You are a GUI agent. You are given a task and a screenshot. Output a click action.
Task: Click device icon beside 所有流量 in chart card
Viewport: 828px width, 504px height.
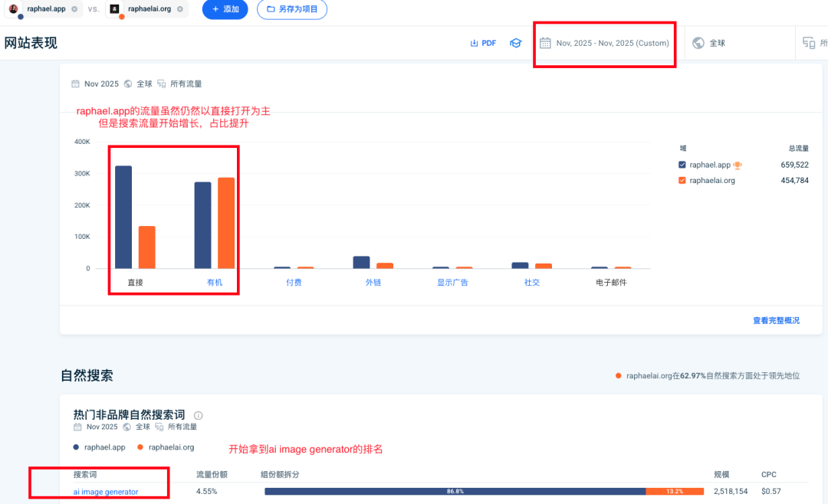coord(162,84)
